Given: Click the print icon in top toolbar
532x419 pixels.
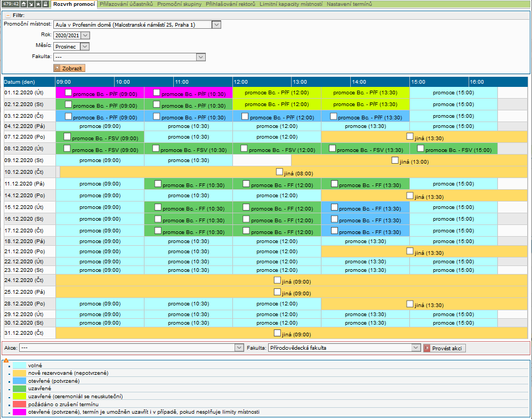Looking at the screenshot, I should click(45, 4).
